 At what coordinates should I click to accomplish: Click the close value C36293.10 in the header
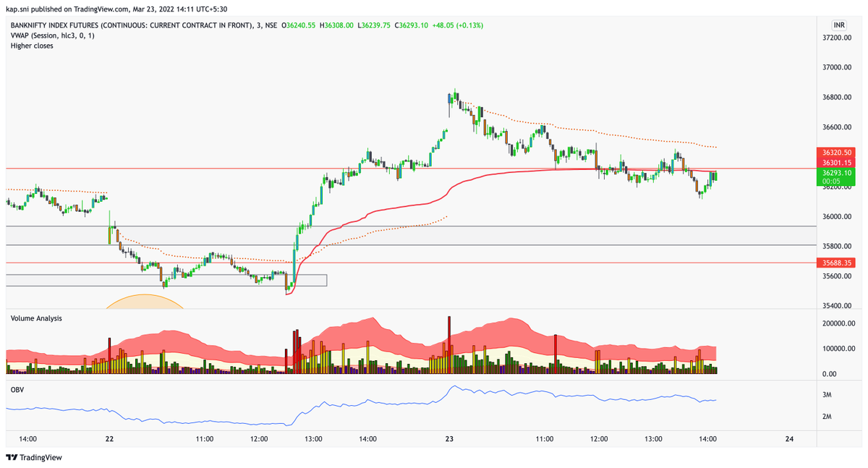point(412,25)
